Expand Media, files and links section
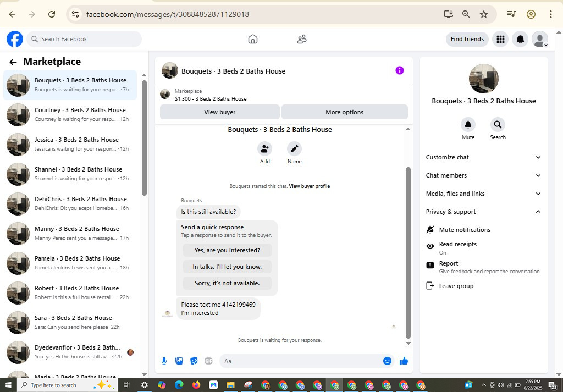The image size is (563, 392). tap(483, 194)
